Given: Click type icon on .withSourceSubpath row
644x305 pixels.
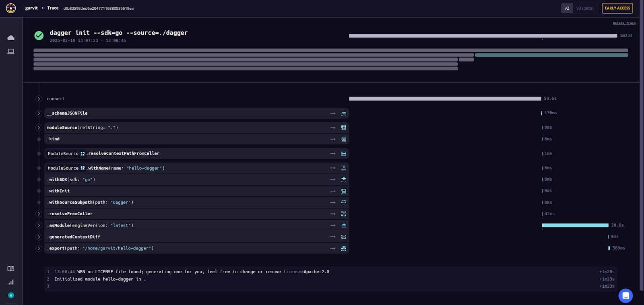Looking at the screenshot, I should 344,202.
